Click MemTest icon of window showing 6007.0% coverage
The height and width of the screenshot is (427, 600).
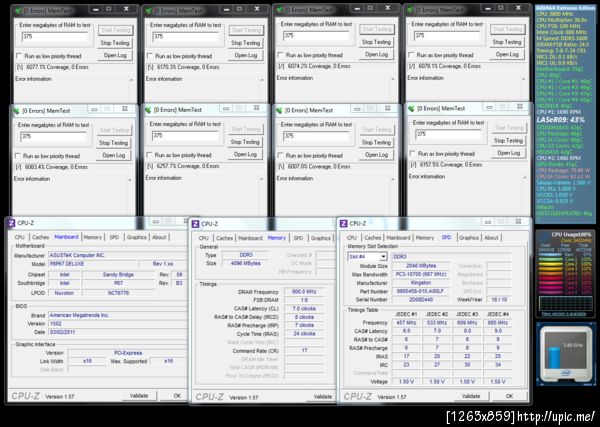coord(279,111)
